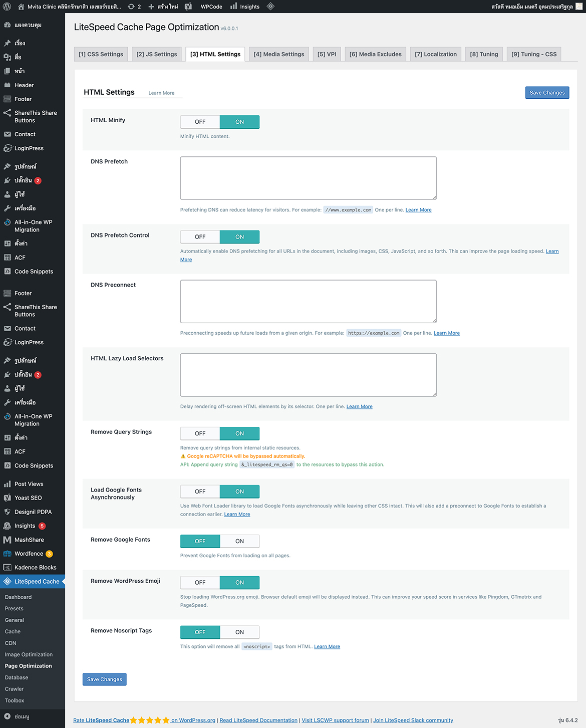Switch to [1] CSS Settings tab

click(101, 54)
